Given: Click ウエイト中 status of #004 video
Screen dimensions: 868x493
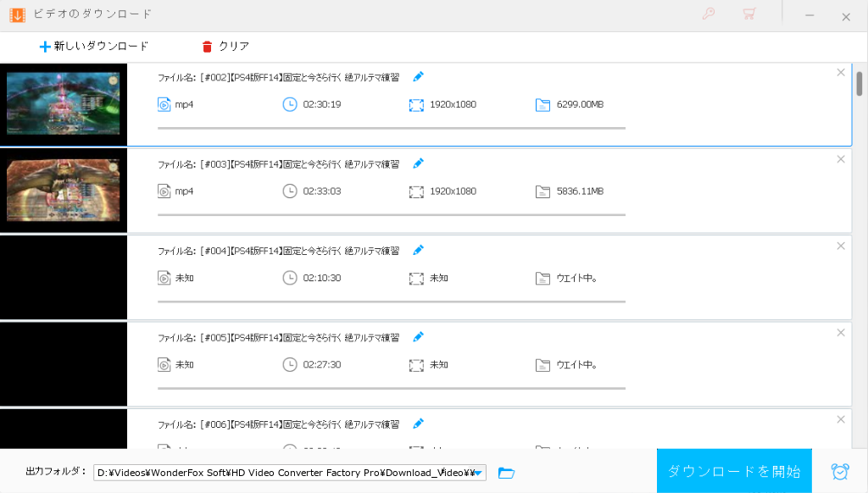Looking at the screenshot, I should (x=576, y=278).
